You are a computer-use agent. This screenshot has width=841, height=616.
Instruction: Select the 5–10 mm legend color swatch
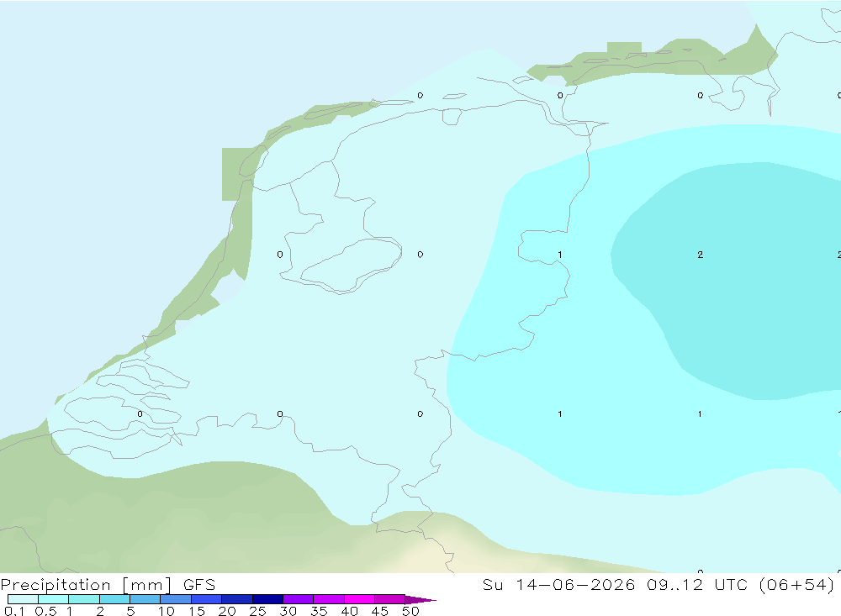[145, 599]
